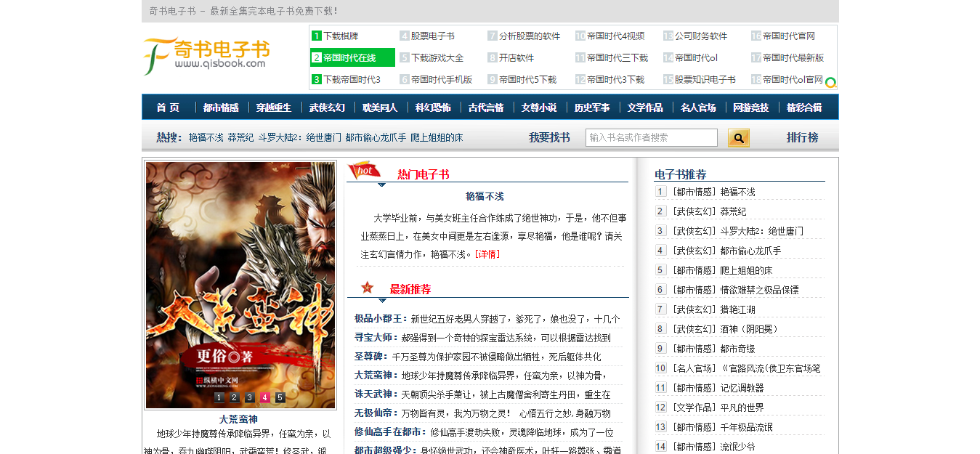Viewport: 980px width, 454px height.
Task: Click the magnifier search button
Action: [739, 138]
